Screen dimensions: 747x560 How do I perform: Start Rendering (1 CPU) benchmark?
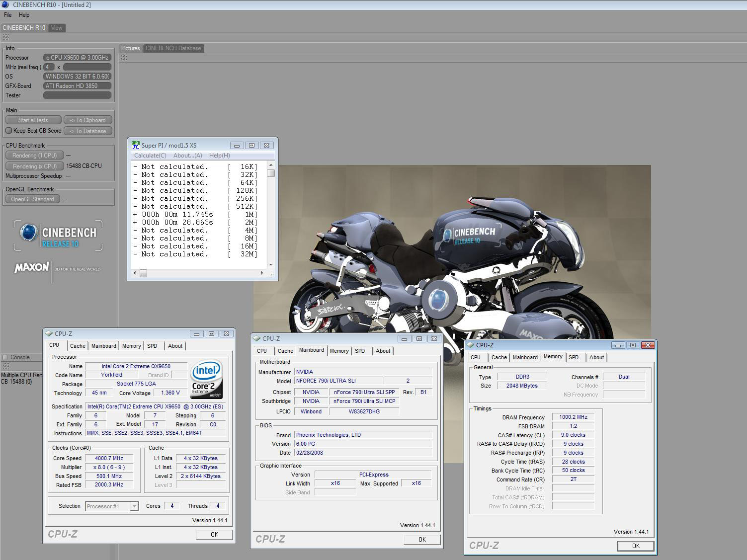[x=35, y=156]
